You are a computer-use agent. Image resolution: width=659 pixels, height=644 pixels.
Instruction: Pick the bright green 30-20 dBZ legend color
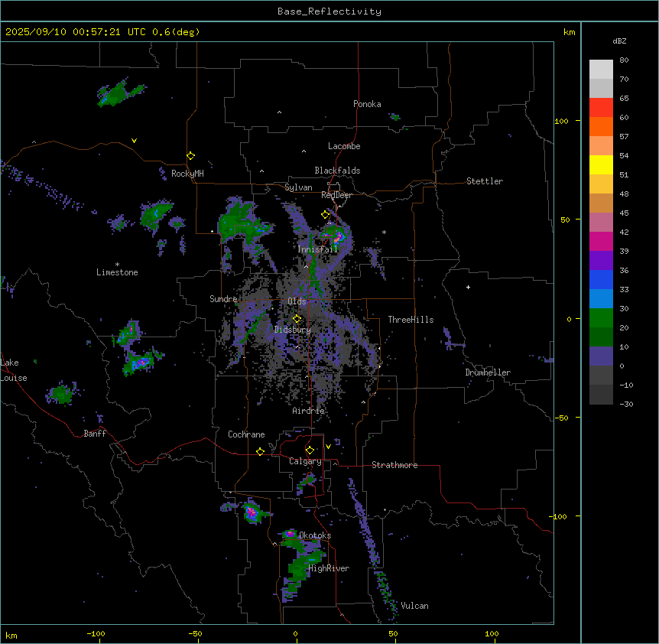601,318
